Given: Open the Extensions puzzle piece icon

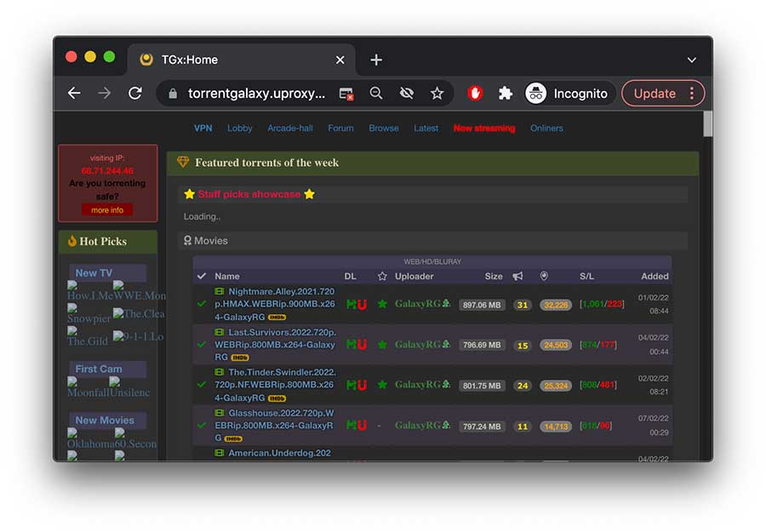Looking at the screenshot, I should coord(506,94).
